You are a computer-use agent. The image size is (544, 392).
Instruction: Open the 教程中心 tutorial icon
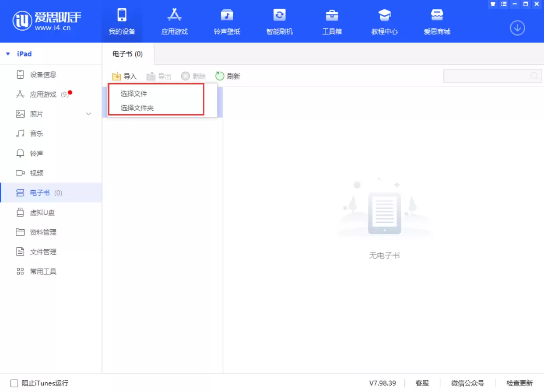click(384, 15)
